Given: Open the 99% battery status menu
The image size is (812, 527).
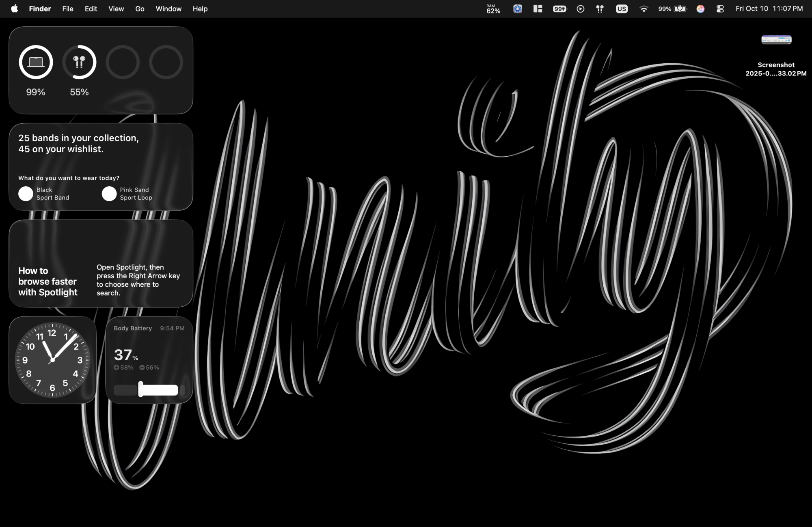Looking at the screenshot, I should [672, 9].
